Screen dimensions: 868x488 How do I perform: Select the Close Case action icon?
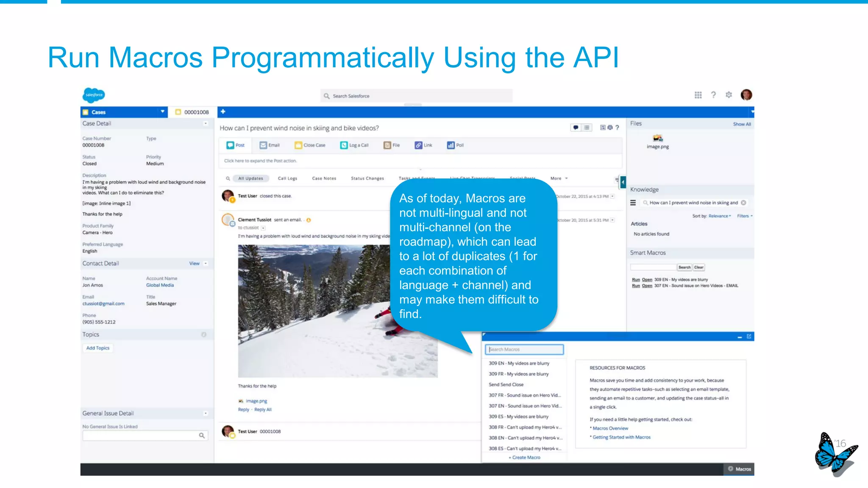(298, 145)
